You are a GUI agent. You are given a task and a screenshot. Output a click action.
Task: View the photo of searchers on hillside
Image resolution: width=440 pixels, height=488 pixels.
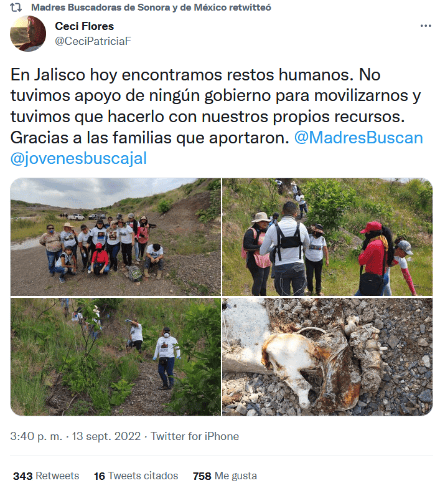(x=115, y=357)
